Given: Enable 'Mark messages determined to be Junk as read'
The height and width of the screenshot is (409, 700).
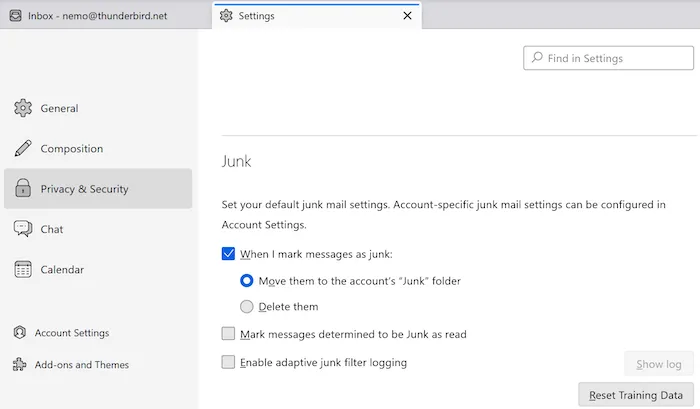Looking at the screenshot, I should click(x=229, y=334).
